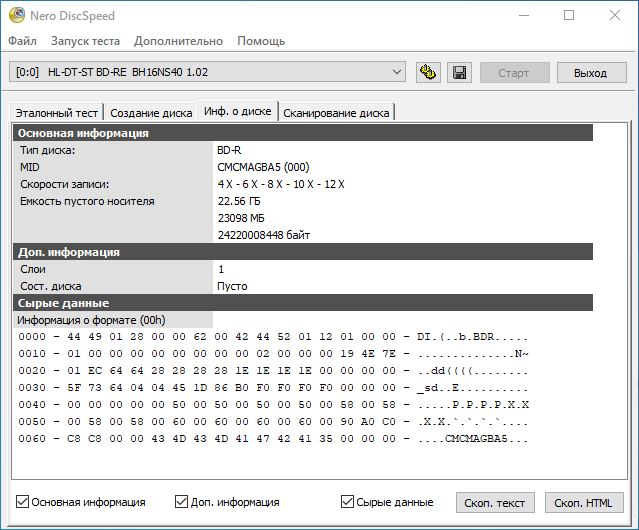Uncheck the Доп. информация checkbox
Screen dimensions: 639x530
click(181, 502)
